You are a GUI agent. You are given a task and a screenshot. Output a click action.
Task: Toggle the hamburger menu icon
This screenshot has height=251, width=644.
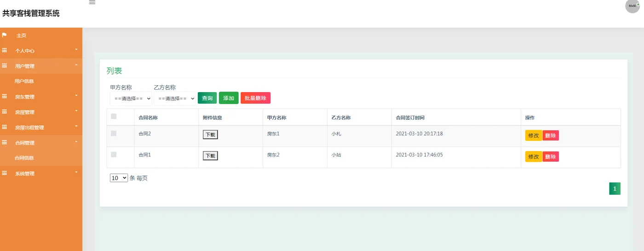tap(92, 2)
